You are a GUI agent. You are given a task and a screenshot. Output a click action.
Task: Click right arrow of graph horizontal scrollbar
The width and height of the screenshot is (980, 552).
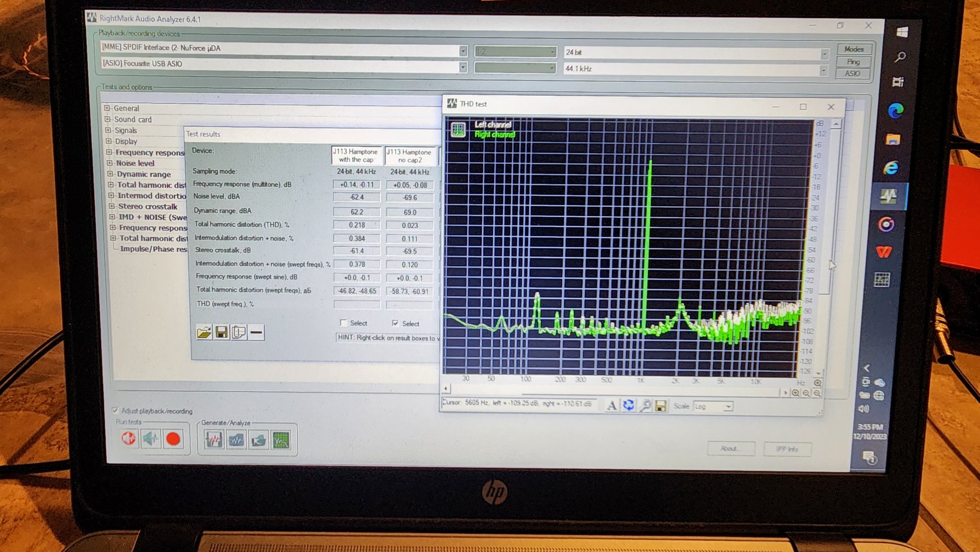785,393
